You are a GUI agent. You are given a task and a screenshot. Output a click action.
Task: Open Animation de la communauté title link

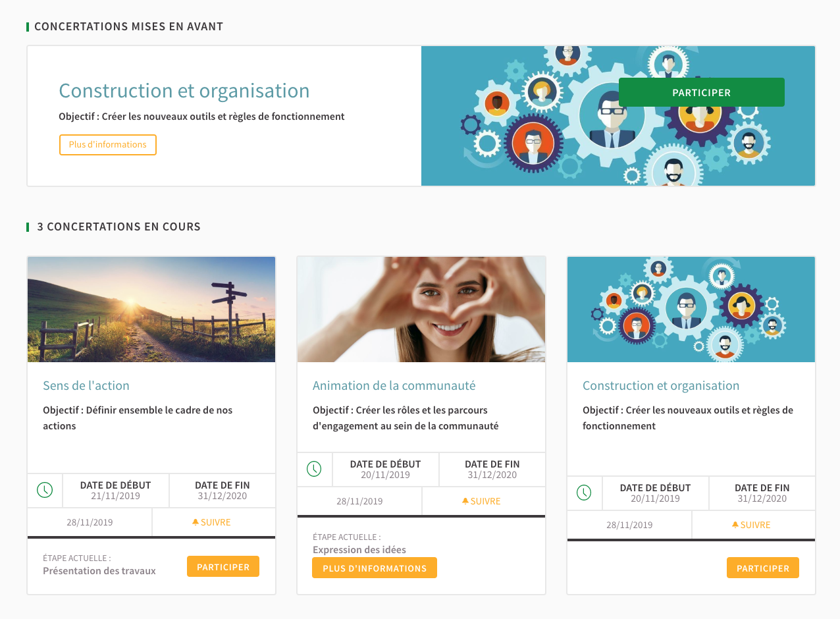(394, 385)
